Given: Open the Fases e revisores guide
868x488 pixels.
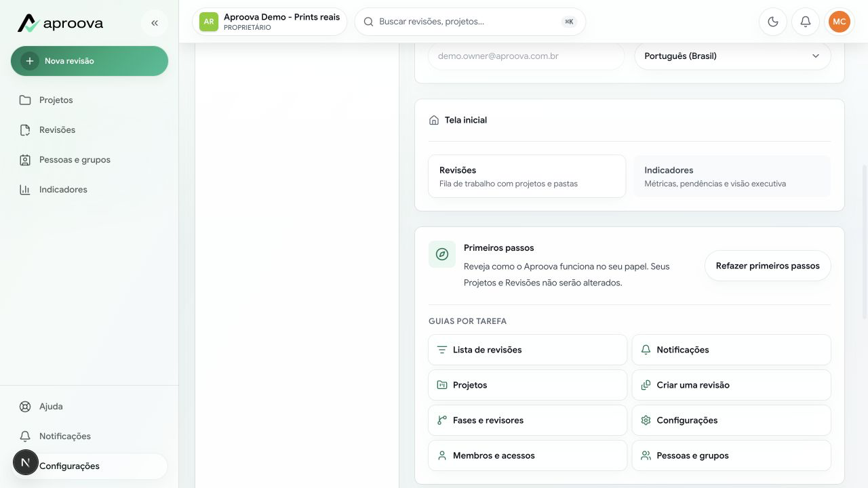Looking at the screenshot, I should (x=528, y=420).
